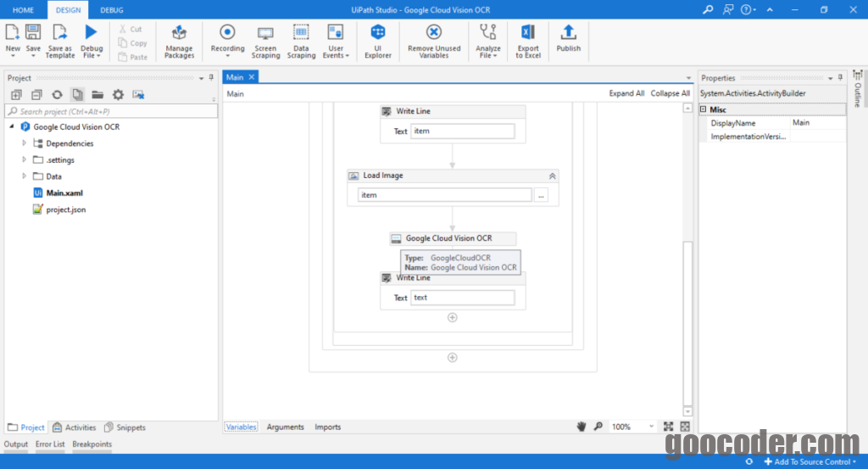
Task: Click Expand All in the designer
Action: [x=626, y=93]
